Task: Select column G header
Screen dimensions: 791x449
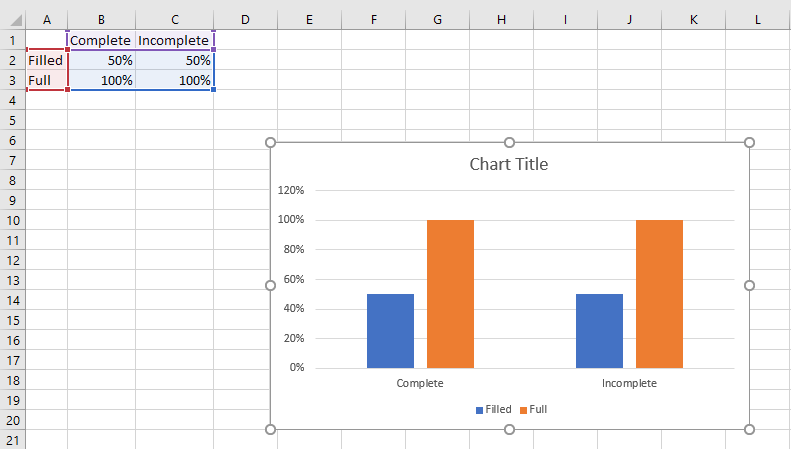Action: tap(437, 20)
